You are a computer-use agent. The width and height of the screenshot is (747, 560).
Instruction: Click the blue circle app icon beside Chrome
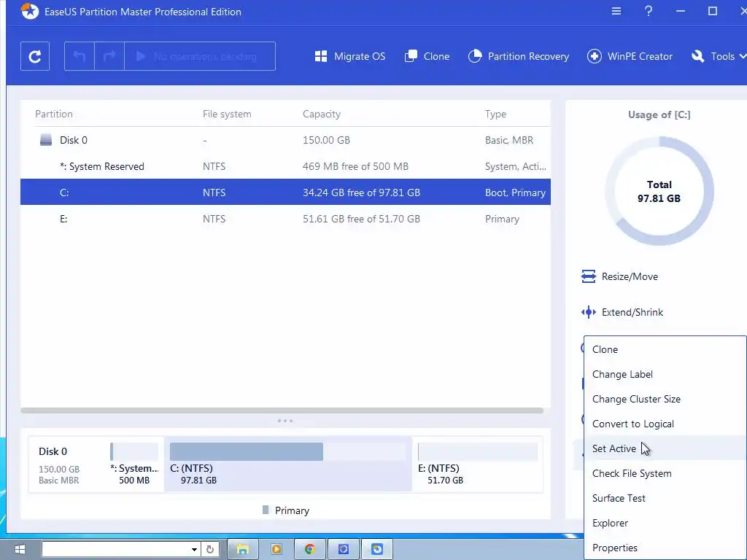pos(344,549)
